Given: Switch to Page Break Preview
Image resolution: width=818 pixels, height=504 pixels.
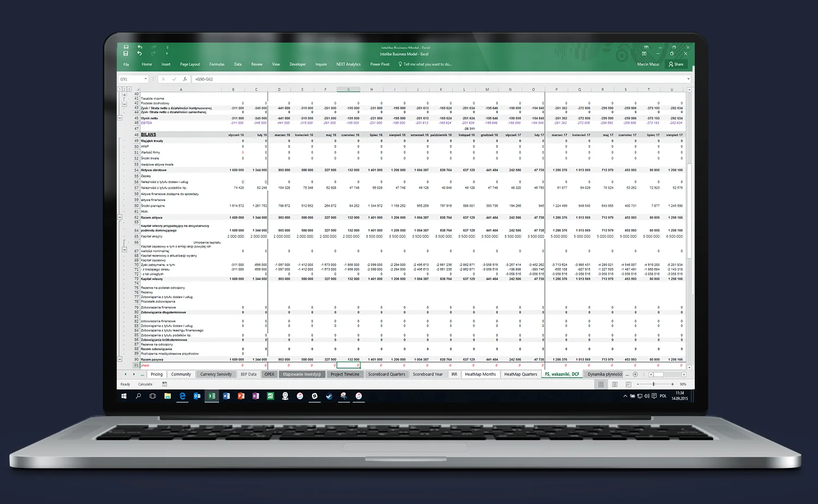Looking at the screenshot, I should (x=628, y=384).
